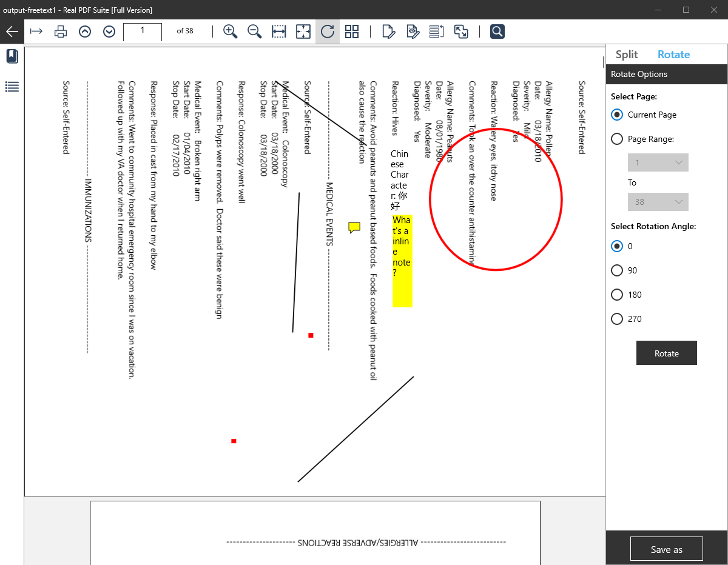Open the Search tool
The height and width of the screenshot is (565, 728).
point(497,31)
